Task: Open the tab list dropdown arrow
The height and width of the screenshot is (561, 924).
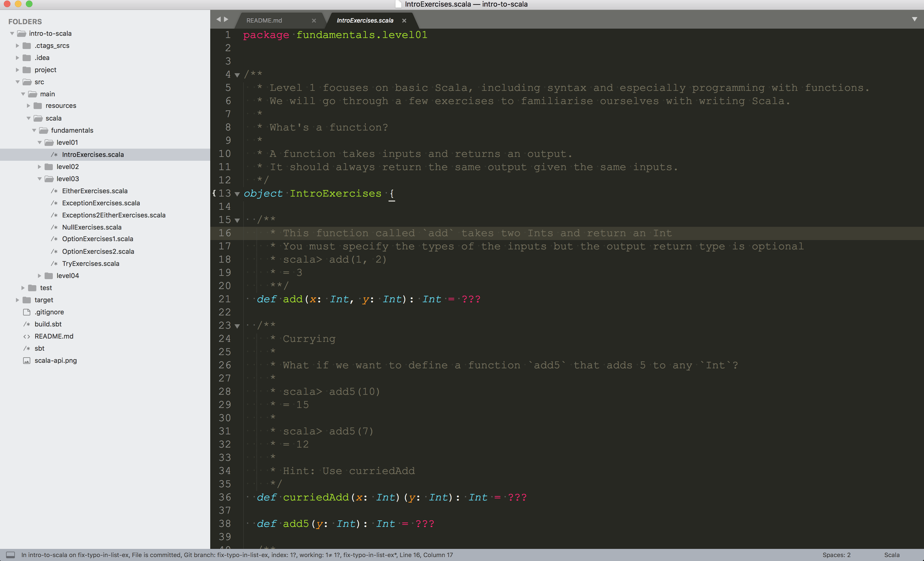Action: 914,19
